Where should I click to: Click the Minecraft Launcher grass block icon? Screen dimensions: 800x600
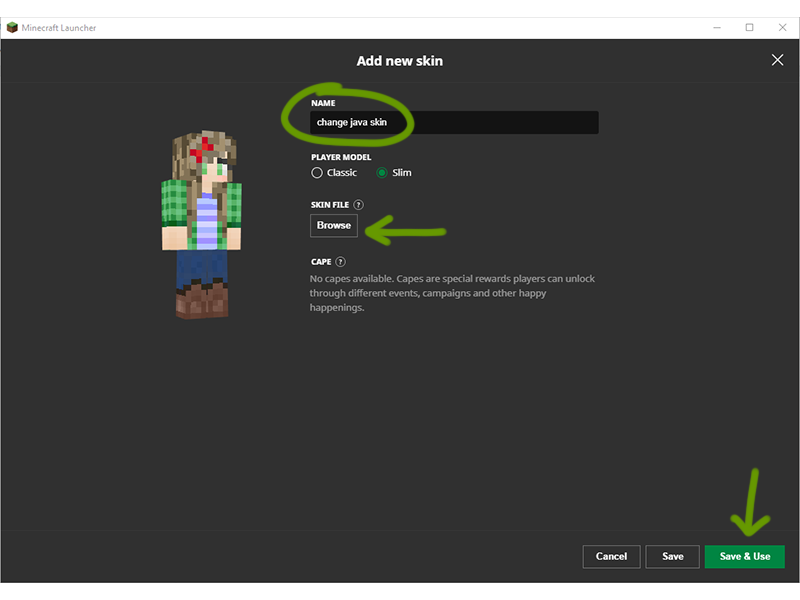(x=13, y=27)
